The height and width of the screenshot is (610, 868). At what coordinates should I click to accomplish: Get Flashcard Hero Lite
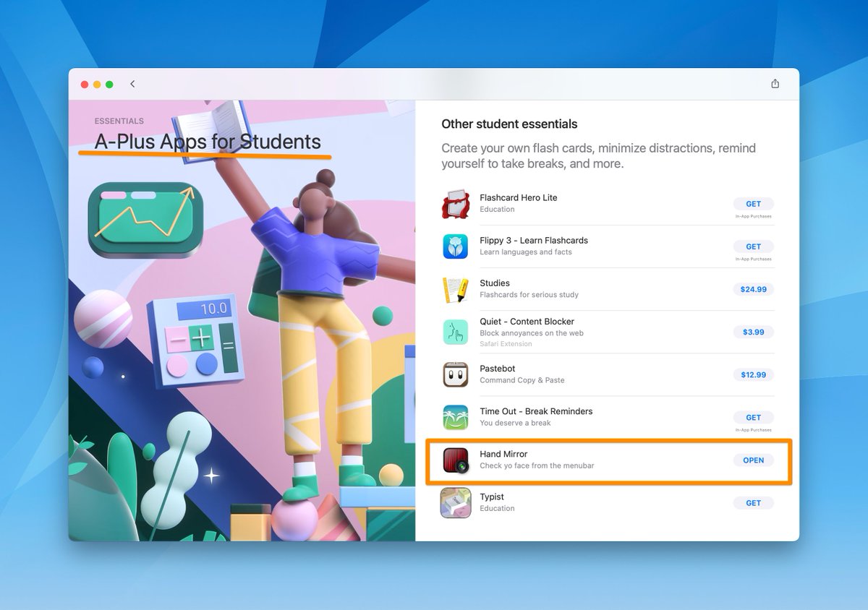(x=753, y=204)
